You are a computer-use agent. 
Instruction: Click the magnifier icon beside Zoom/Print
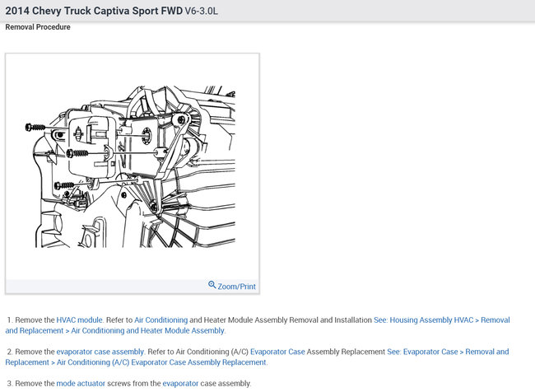(212, 285)
